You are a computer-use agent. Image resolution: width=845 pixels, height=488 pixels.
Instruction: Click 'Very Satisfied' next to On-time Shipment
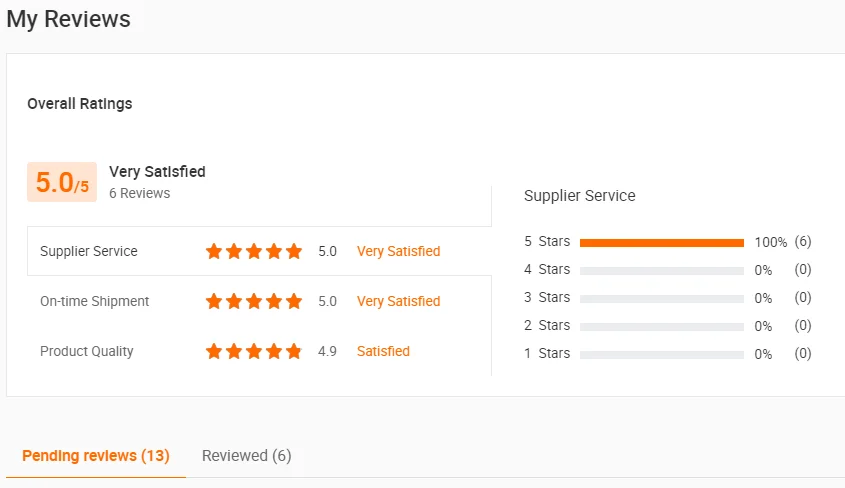pyautogui.click(x=398, y=301)
